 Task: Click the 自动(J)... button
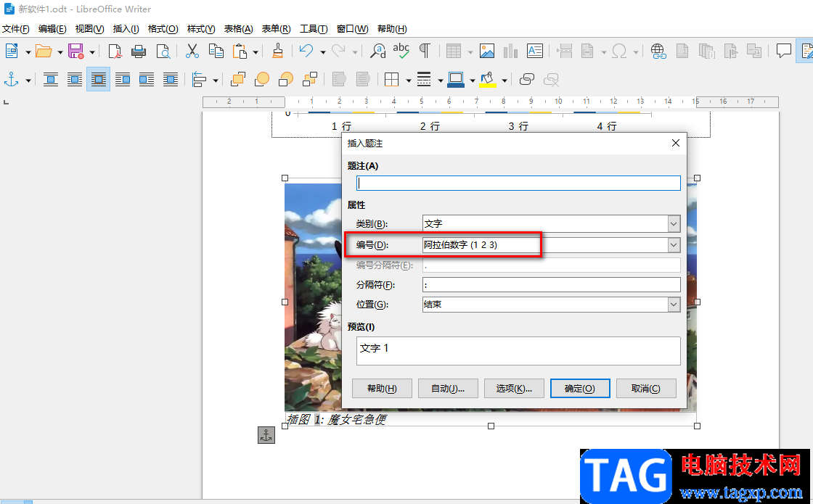pos(448,389)
